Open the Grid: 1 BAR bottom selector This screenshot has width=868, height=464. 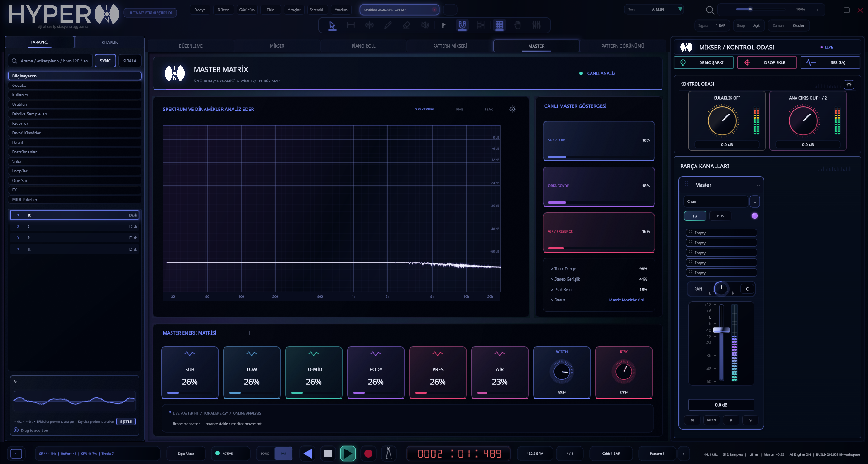click(611, 454)
